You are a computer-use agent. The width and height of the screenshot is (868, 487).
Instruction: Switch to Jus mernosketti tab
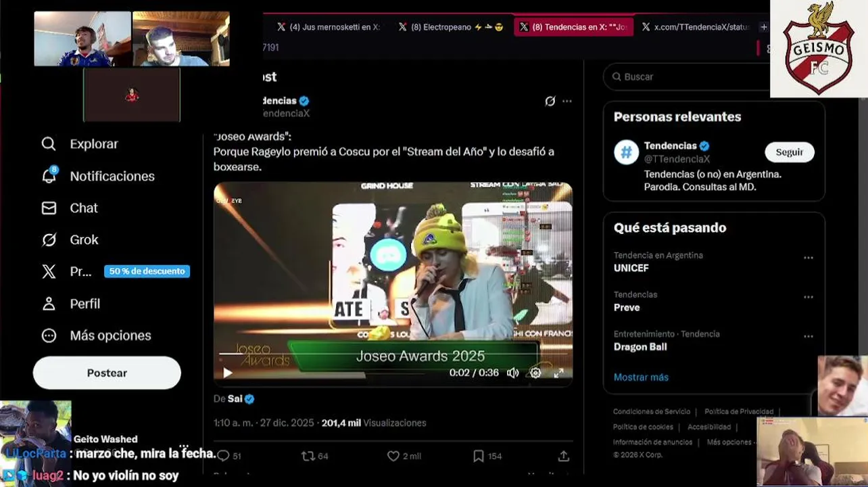tap(329, 27)
